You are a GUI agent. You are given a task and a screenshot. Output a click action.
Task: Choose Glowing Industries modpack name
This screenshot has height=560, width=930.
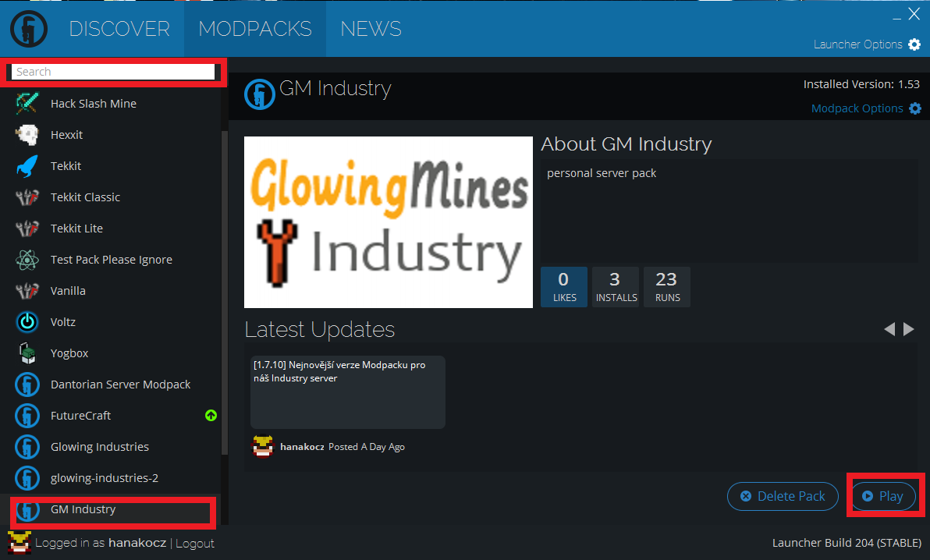(x=100, y=447)
